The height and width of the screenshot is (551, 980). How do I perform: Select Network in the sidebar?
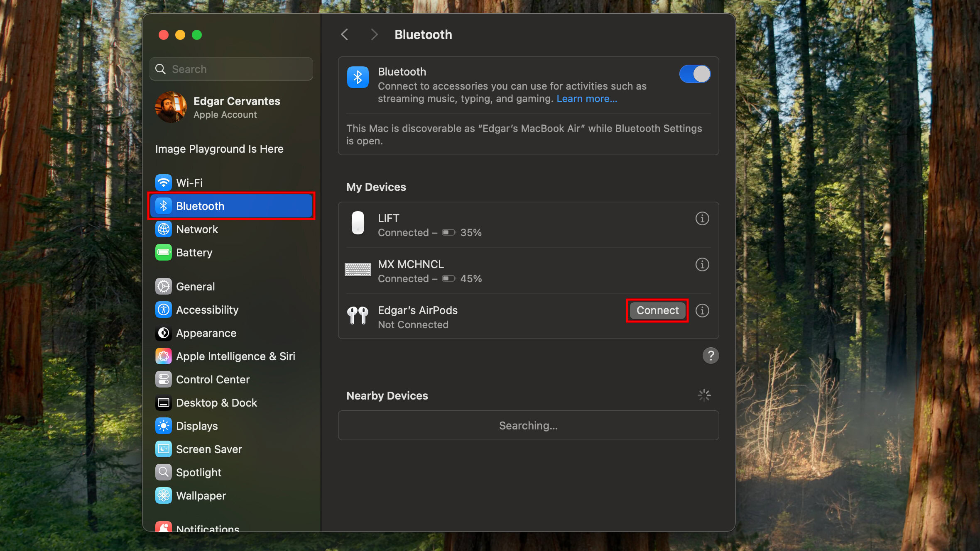coord(197,229)
